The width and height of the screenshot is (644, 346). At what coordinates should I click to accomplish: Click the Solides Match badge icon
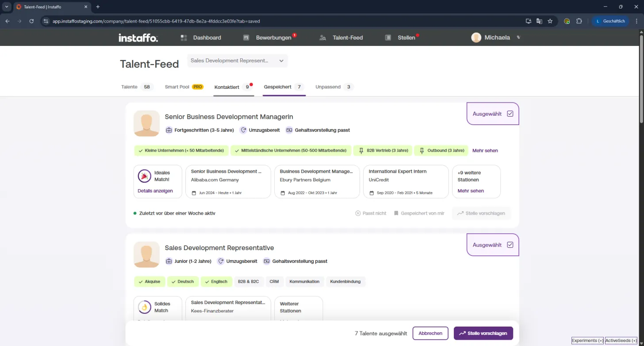point(145,307)
